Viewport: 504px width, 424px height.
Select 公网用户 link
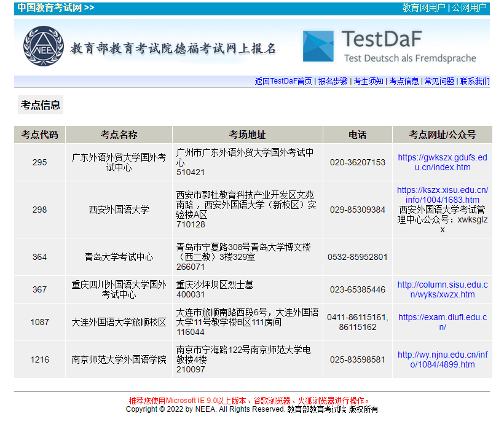click(x=469, y=7)
